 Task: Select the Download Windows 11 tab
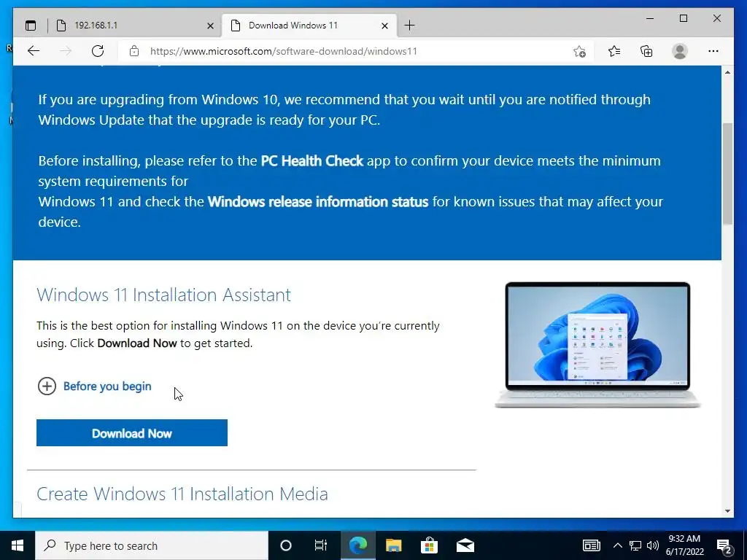point(309,26)
